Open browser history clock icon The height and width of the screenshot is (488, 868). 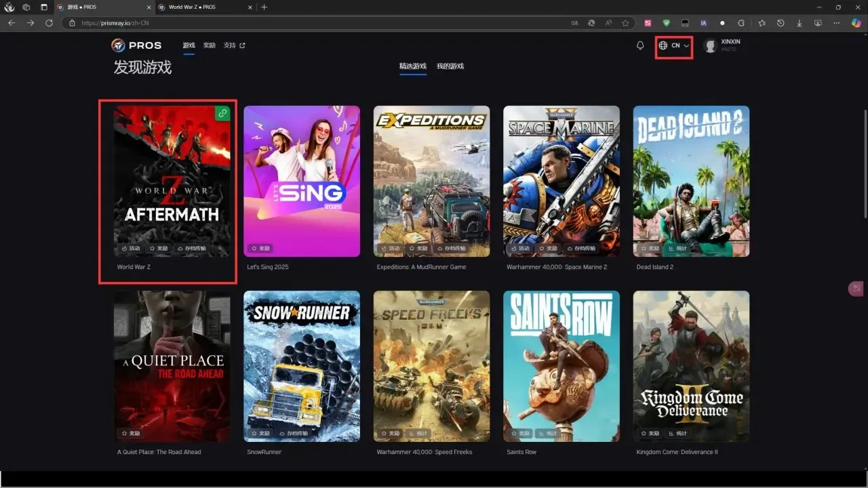point(781,22)
